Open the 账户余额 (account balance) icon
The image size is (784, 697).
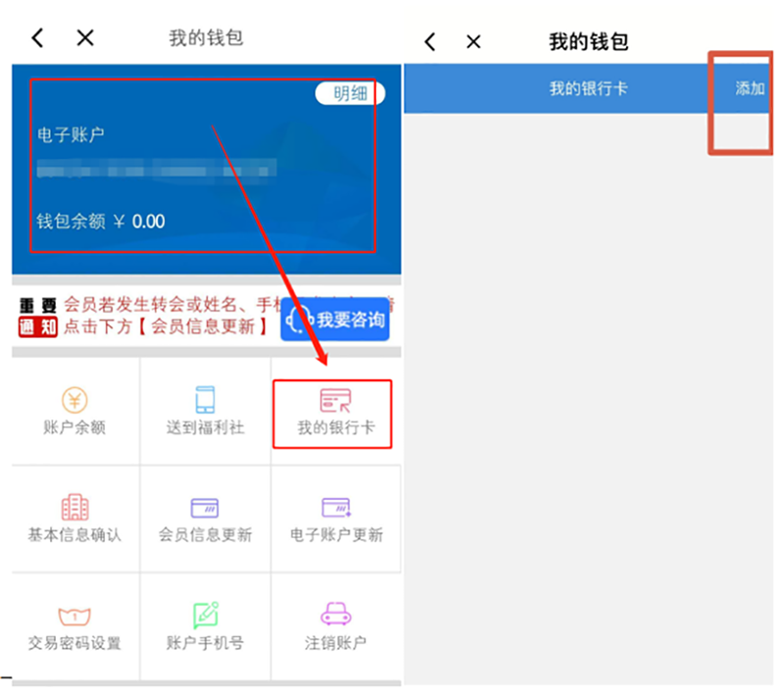click(x=73, y=410)
